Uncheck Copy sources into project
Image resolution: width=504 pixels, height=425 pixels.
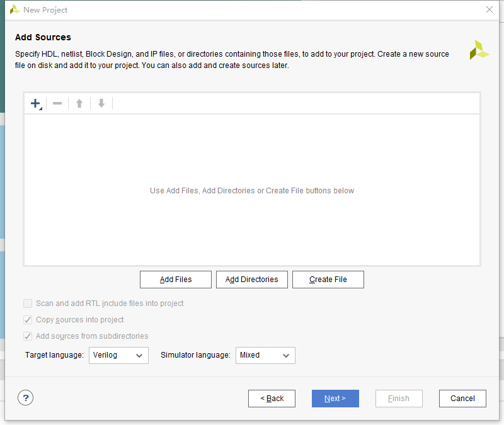pyautogui.click(x=28, y=320)
